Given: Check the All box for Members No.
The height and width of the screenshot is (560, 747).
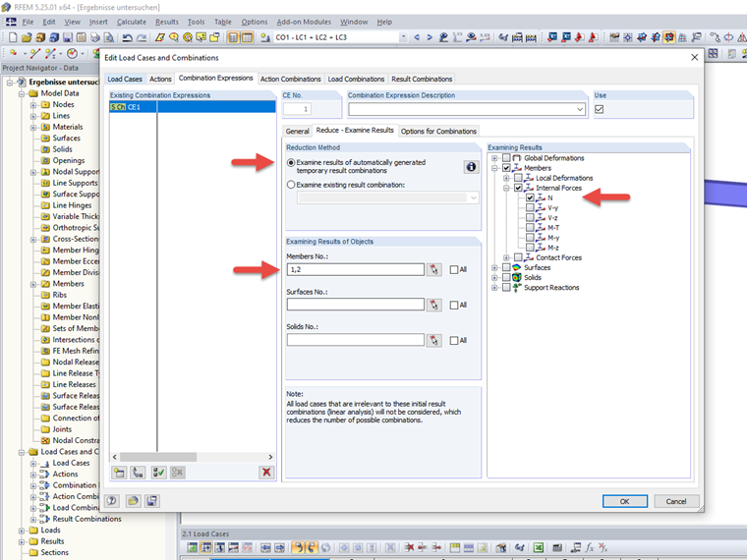Looking at the screenshot, I should point(454,269).
